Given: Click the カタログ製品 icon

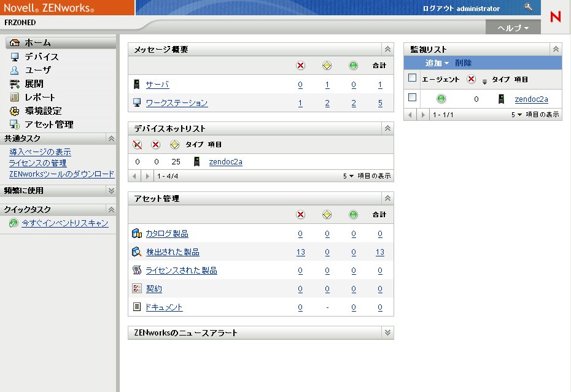Looking at the screenshot, I should (x=137, y=233).
